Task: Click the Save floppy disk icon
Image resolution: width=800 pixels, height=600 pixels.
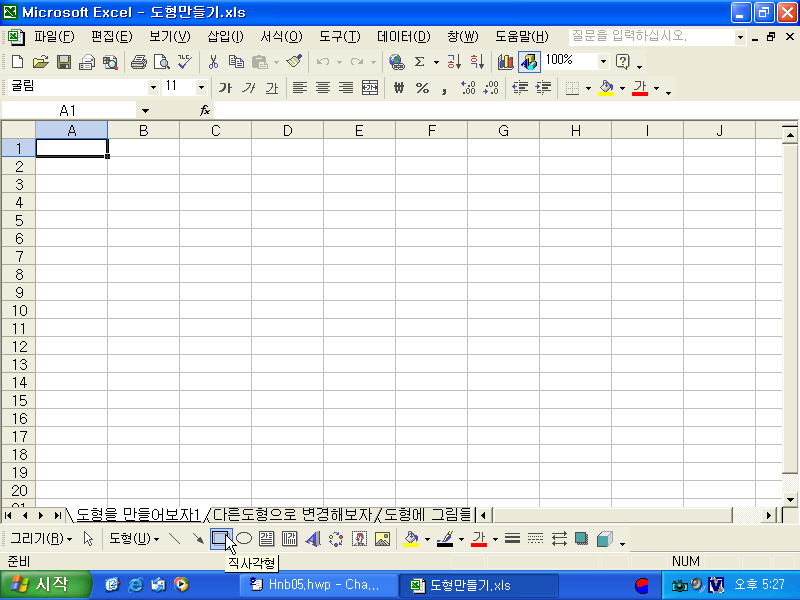Action: tap(64, 62)
